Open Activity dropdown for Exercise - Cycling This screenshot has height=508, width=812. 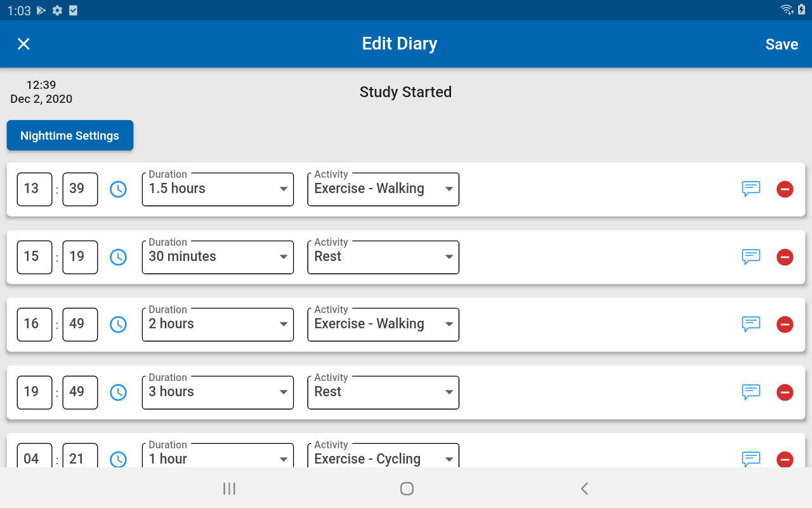383,457
